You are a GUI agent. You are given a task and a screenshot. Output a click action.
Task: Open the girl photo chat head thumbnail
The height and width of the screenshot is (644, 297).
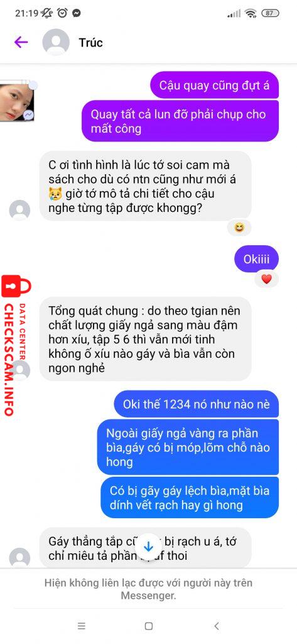(16, 103)
